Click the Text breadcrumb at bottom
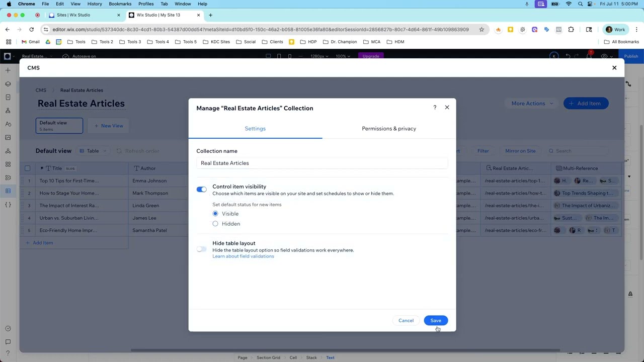644x362 pixels. click(x=330, y=357)
